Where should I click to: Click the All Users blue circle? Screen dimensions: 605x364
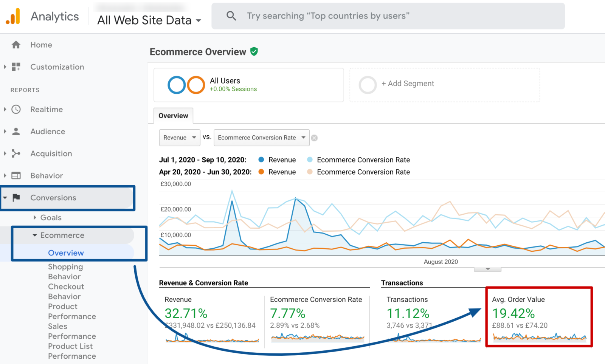(x=177, y=85)
